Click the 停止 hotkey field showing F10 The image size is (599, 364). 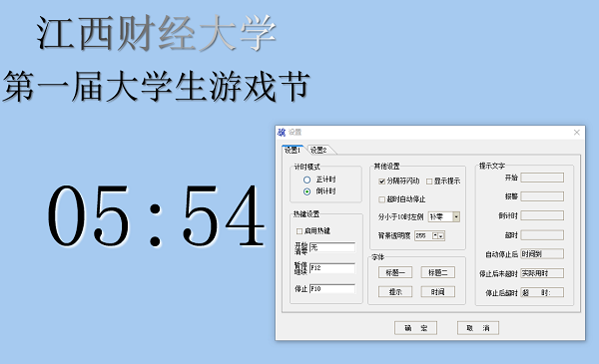click(x=332, y=289)
